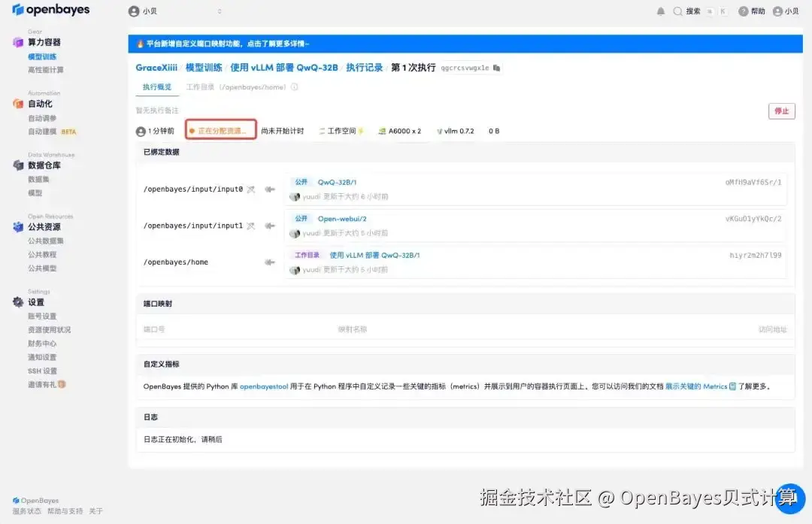The height and width of the screenshot is (524, 812).
Task: Open 自动建模 BETA in the sidebar
Action: pyautogui.click(x=52, y=132)
